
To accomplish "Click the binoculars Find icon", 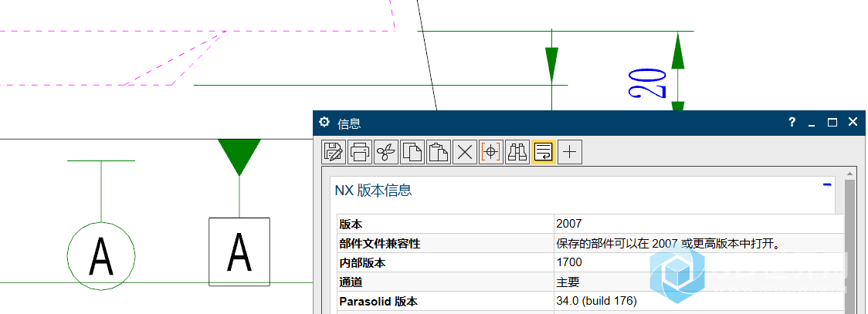I will point(517,151).
